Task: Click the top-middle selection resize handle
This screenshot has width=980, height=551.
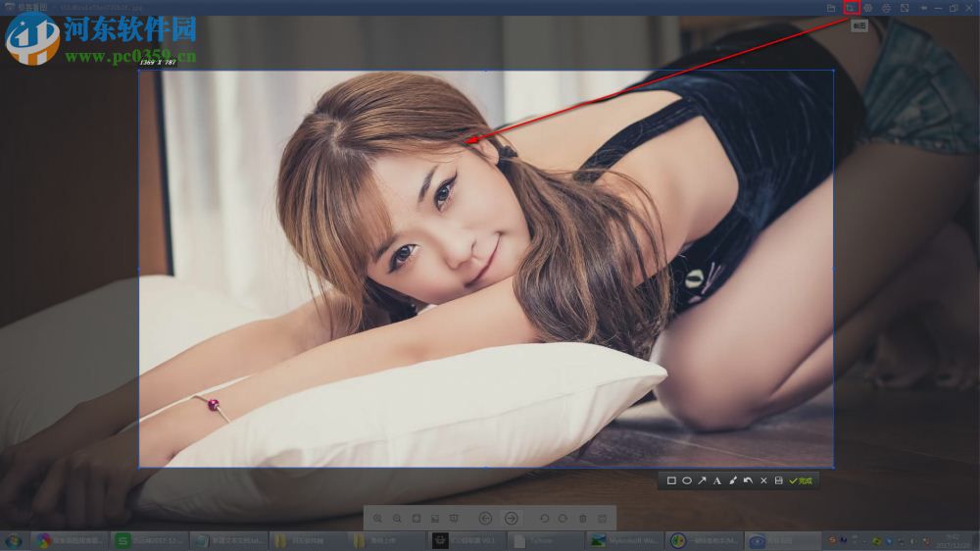Action: [486, 71]
